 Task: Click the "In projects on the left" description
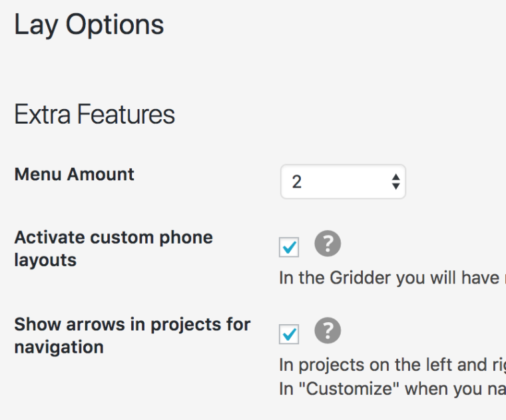(x=391, y=365)
